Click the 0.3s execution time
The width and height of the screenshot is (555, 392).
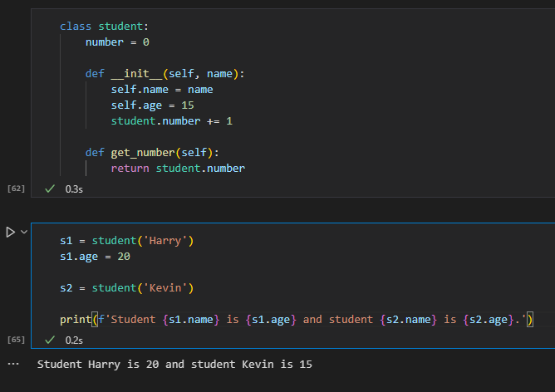[74, 189]
